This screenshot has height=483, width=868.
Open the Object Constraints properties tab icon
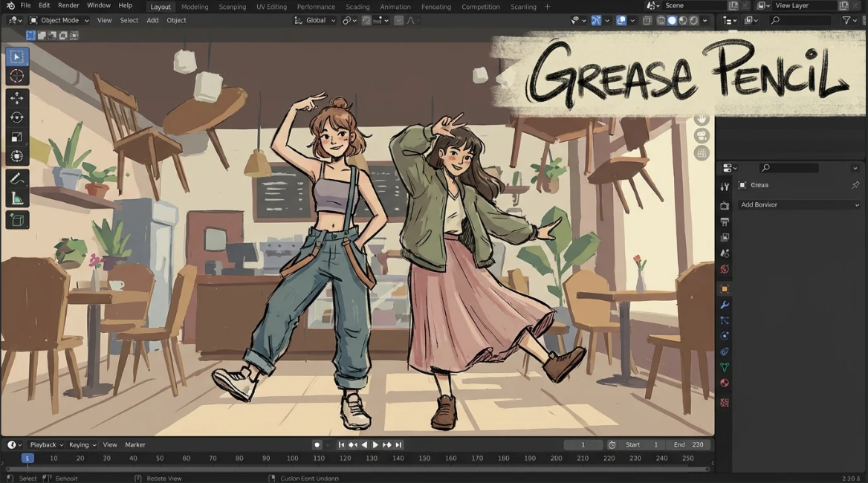tap(725, 351)
